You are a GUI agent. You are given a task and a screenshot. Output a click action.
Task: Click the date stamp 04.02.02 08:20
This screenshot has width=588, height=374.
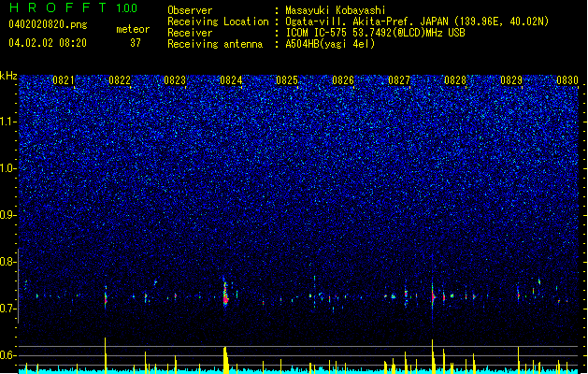coord(48,43)
